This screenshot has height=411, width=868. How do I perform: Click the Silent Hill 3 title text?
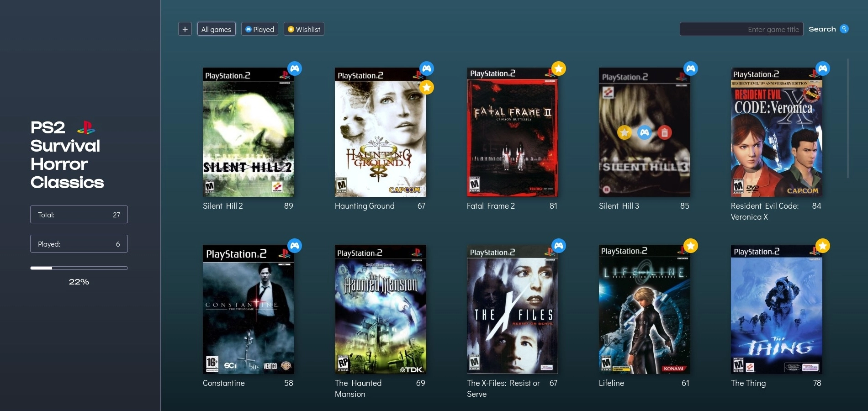(619, 206)
